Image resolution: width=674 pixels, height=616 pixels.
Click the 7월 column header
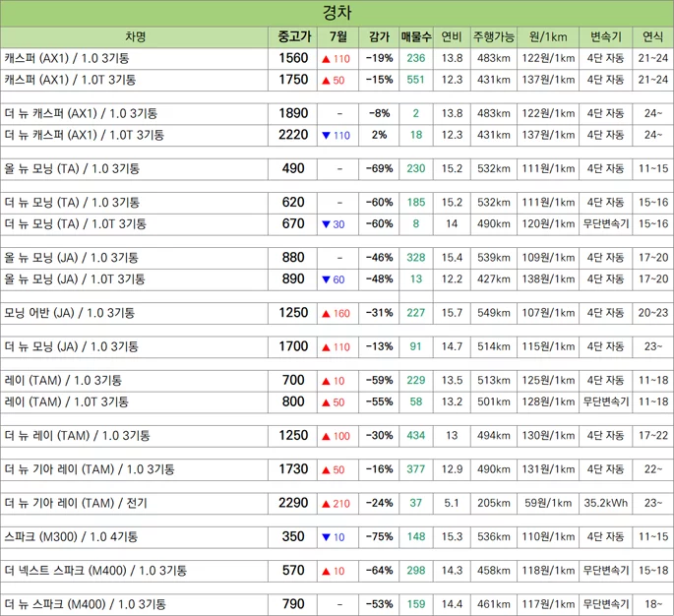(x=337, y=37)
